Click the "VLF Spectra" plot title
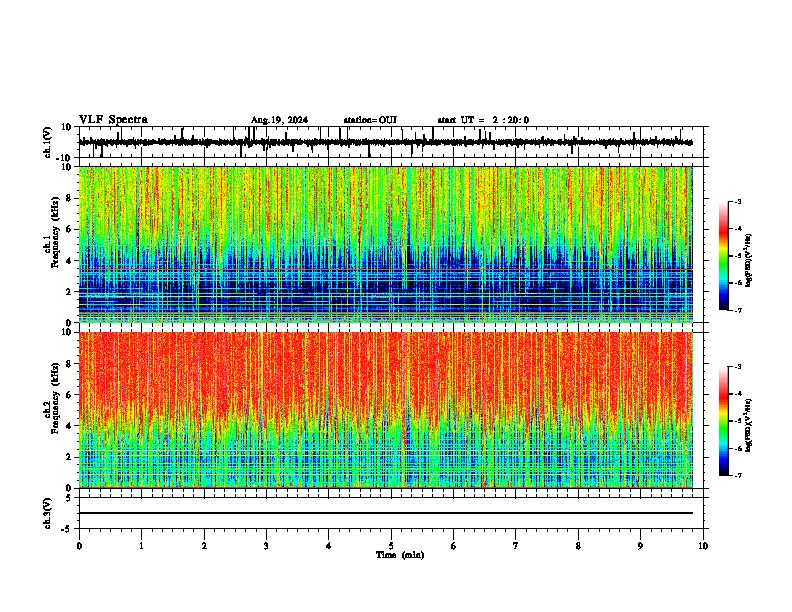 click(113, 120)
